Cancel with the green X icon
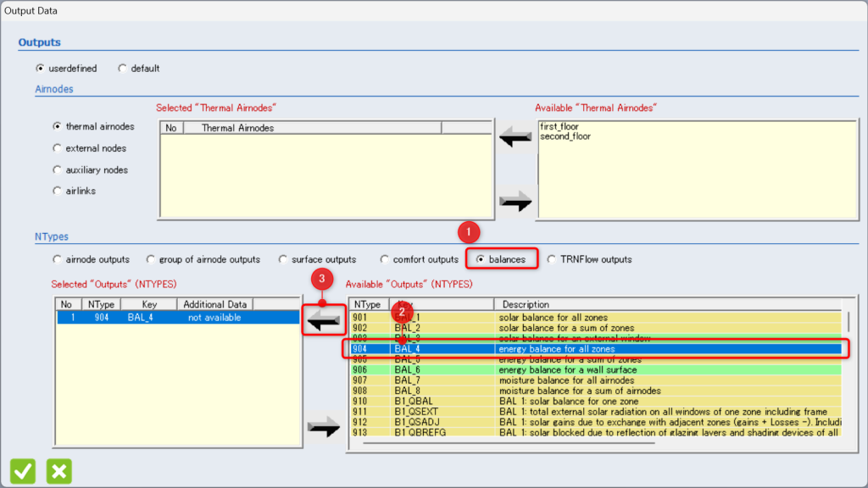This screenshot has width=868, height=488. tap(59, 471)
